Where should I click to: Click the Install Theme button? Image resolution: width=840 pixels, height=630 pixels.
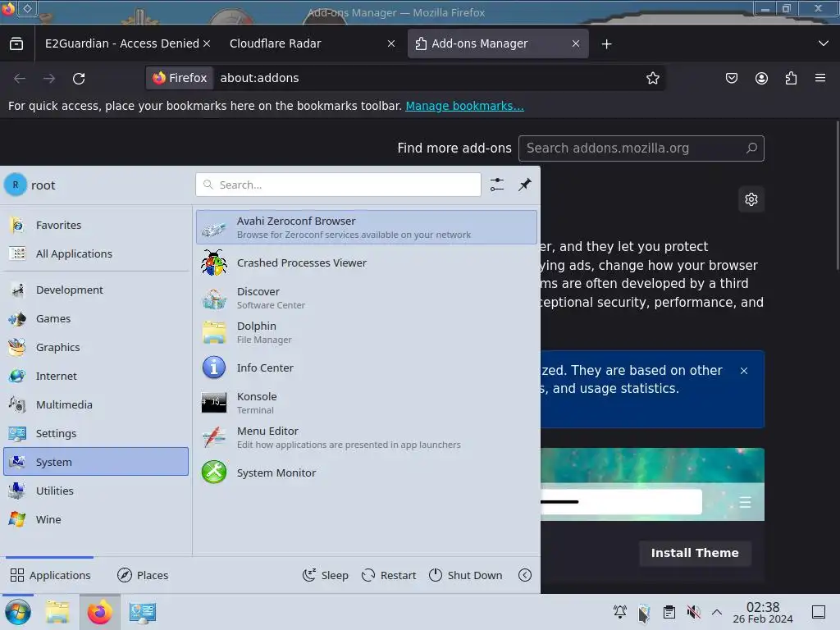[x=695, y=553]
